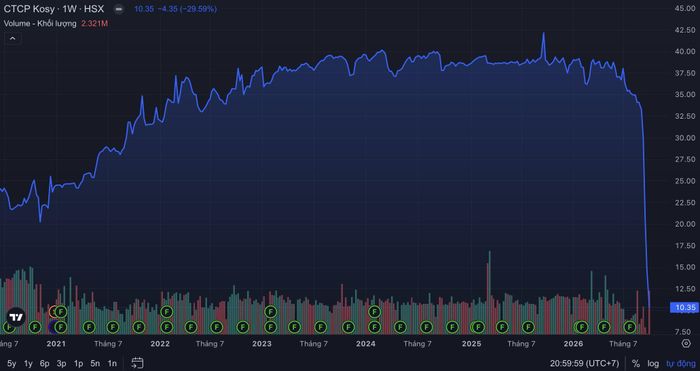Click the 'CTCP Kosy · 1W · HSX' title

click(54, 9)
